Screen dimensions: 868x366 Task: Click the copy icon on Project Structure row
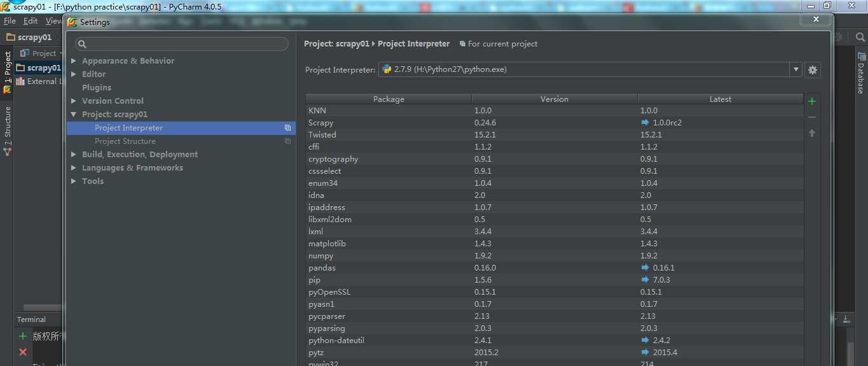tap(287, 141)
